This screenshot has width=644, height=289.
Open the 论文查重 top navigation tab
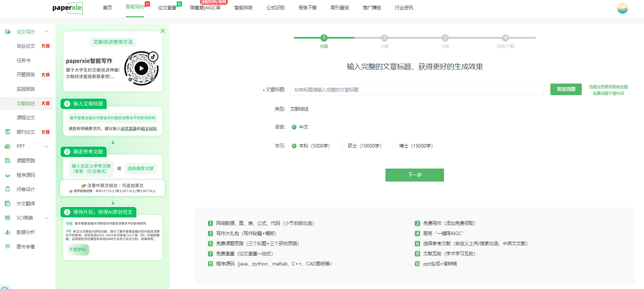(x=167, y=8)
